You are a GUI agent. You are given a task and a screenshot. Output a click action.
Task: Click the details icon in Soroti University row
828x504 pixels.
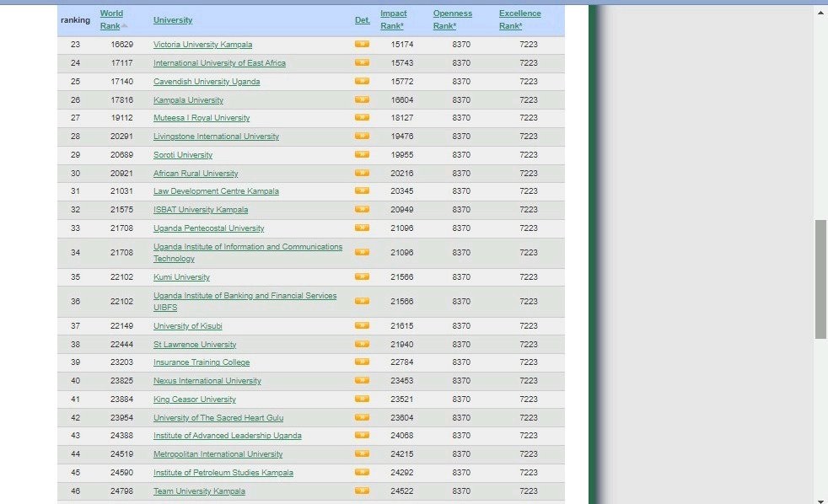point(362,155)
